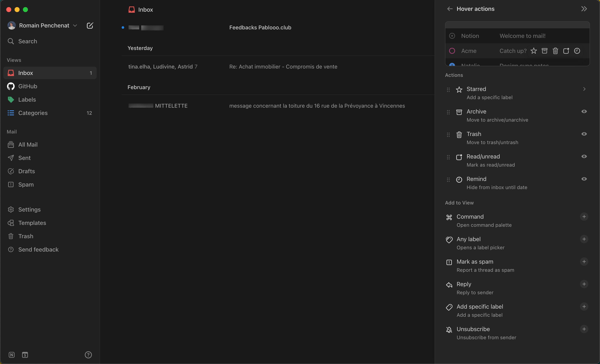This screenshot has height=364, width=600.
Task: Click the Star icon on Acme email
Action: pos(534,51)
